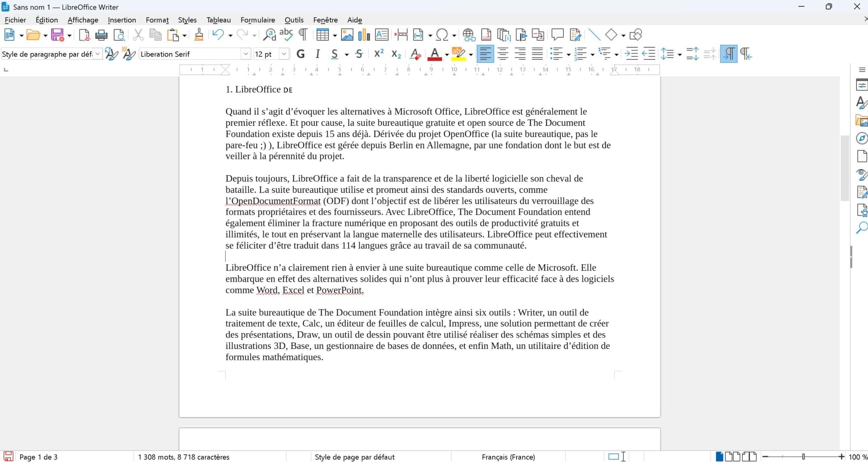Open the line spacing dropdown arrow
Image resolution: width=868 pixels, height=462 pixels.
pyautogui.click(x=679, y=55)
